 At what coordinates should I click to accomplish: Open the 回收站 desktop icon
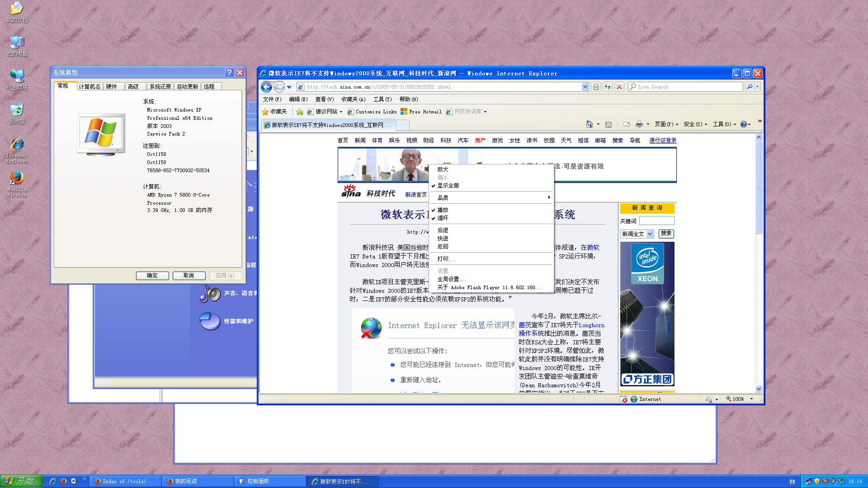(x=17, y=113)
